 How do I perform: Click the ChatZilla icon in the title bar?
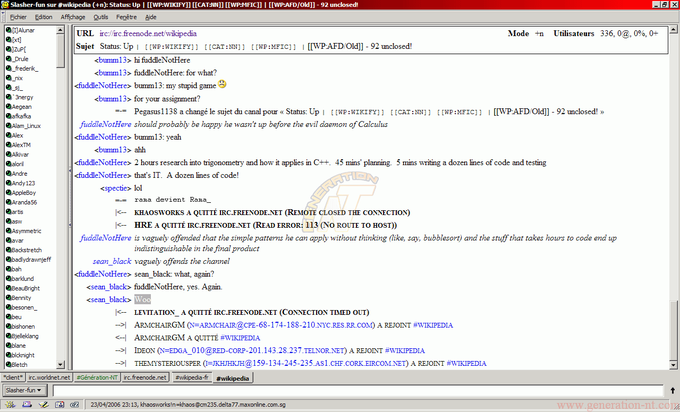click(x=5, y=5)
